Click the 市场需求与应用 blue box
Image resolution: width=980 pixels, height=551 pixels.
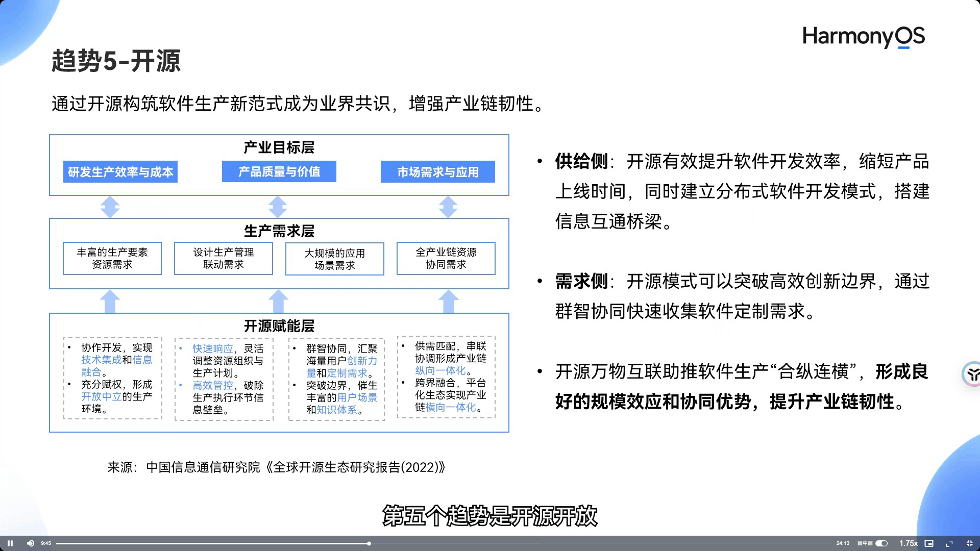click(x=438, y=172)
